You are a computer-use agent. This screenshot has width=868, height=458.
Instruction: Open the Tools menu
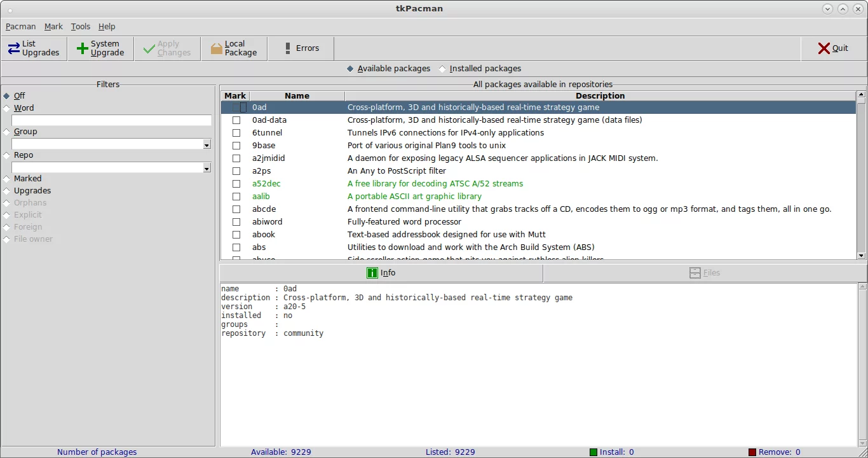click(80, 27)
